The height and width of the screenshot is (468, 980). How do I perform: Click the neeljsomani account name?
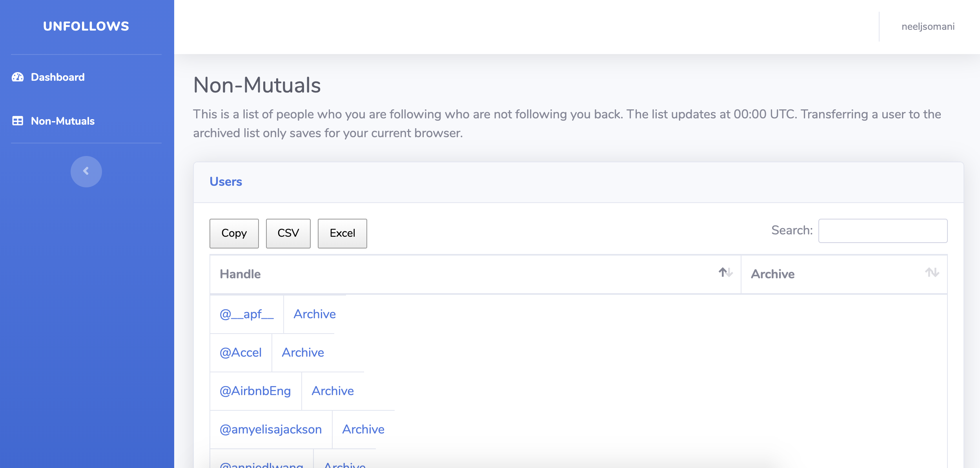pyautogui.click(x=927, y=26)
